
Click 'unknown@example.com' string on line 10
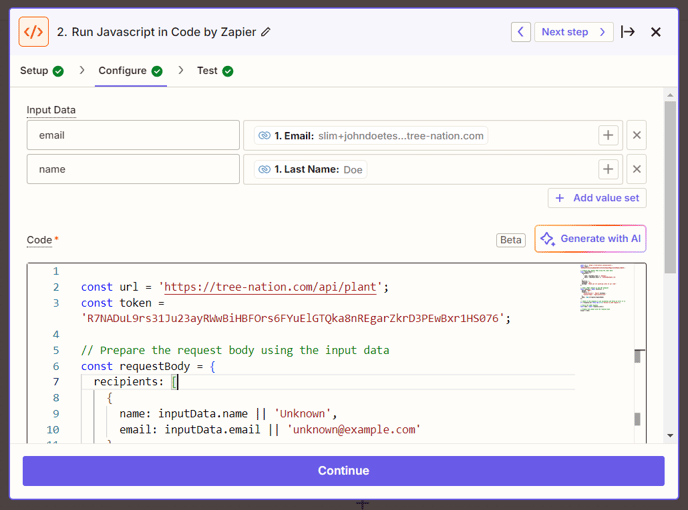(354, 430)
